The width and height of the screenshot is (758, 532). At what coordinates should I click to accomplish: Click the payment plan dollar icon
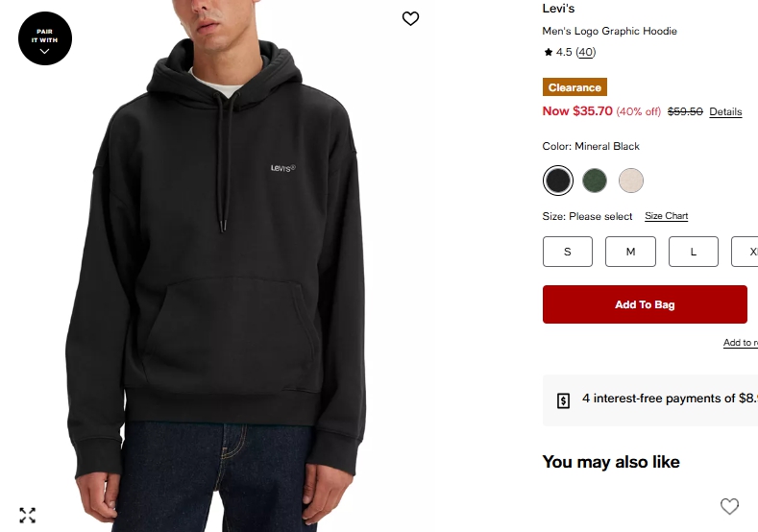(x=563, y=400)
